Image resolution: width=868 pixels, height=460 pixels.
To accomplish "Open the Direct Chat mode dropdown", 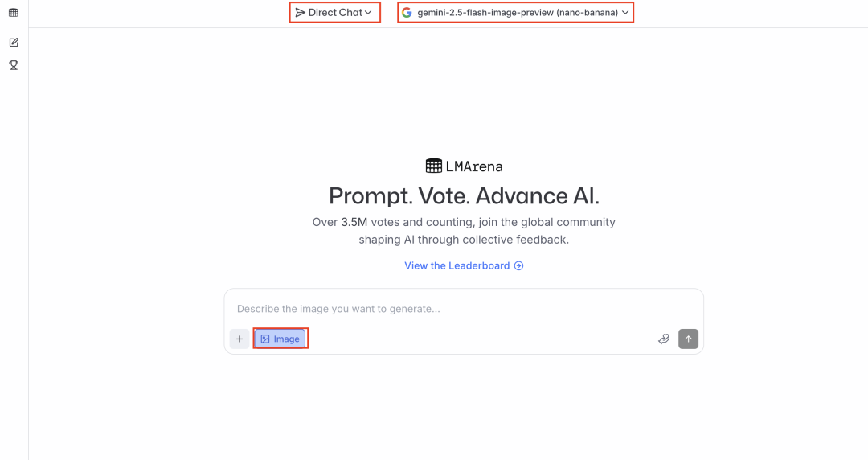I will (335, 13).
